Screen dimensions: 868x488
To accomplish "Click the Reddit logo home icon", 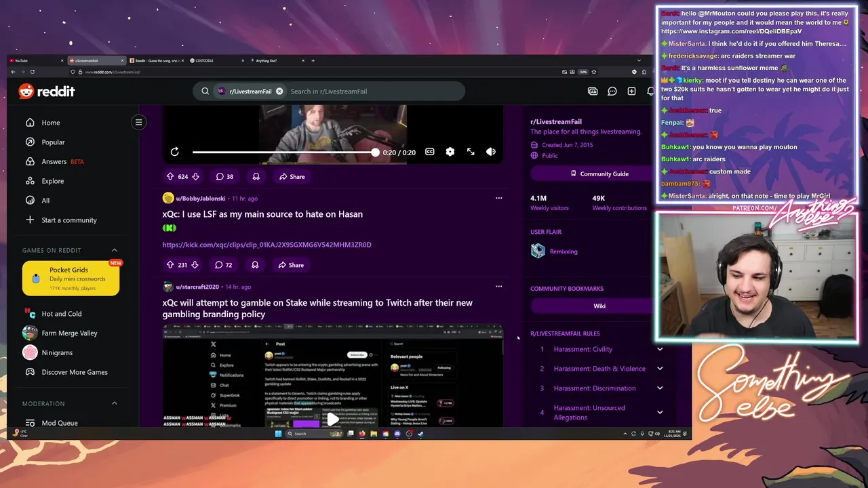I will [x=47, y=91].
